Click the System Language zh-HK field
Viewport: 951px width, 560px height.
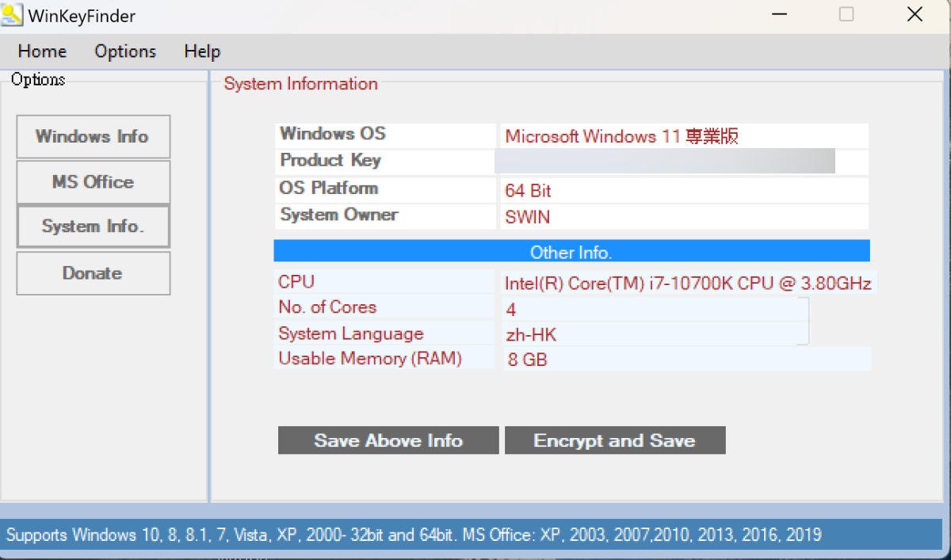coord(655,334)
